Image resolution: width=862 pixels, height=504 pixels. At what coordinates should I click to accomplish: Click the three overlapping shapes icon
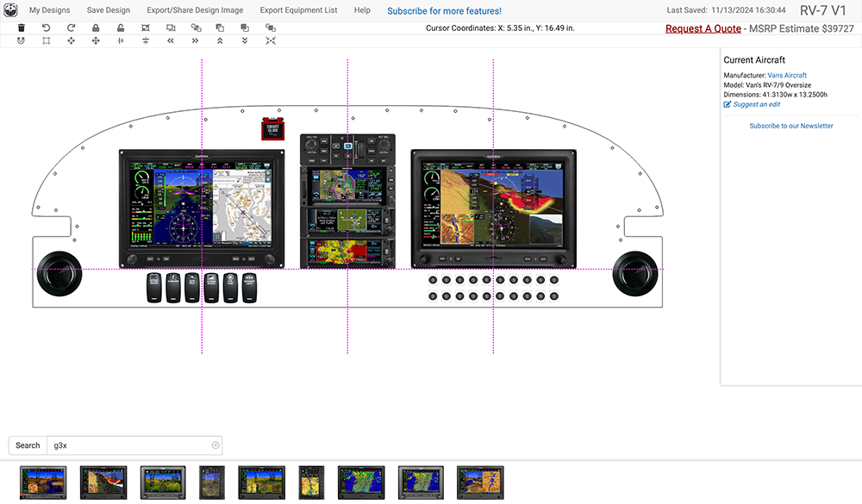coord(270,28)
